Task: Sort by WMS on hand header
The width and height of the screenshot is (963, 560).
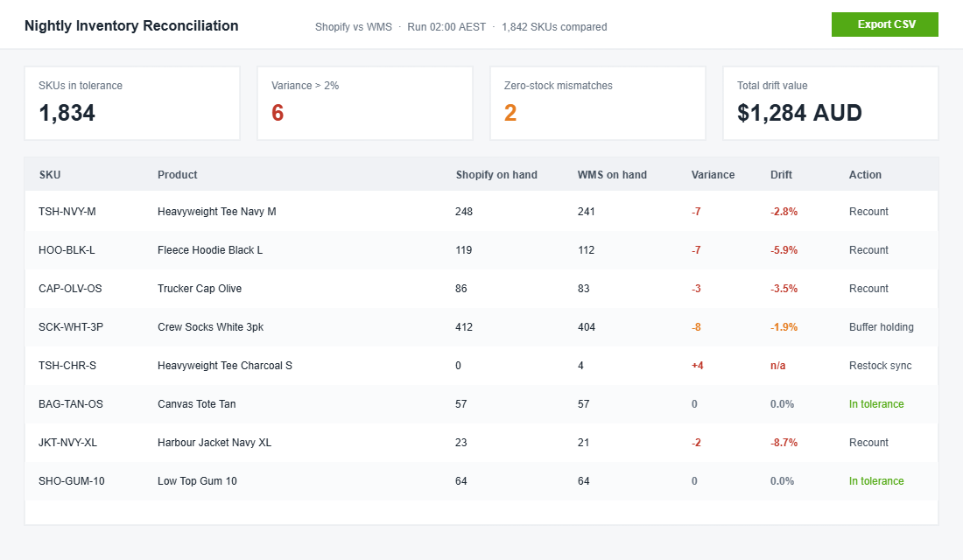Action: click(x=612, y=174)
